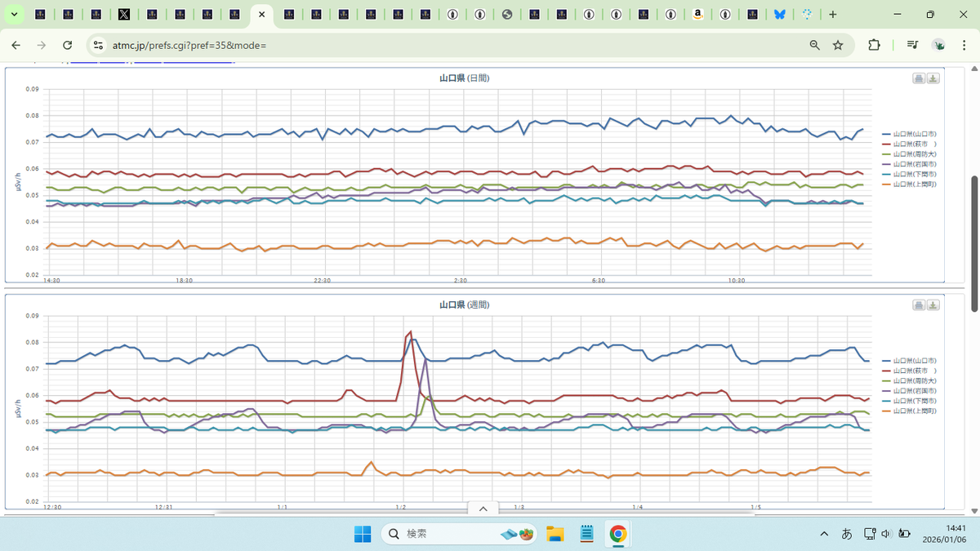Switch to the first tab beside the tab search button

(x=41, y=15)
